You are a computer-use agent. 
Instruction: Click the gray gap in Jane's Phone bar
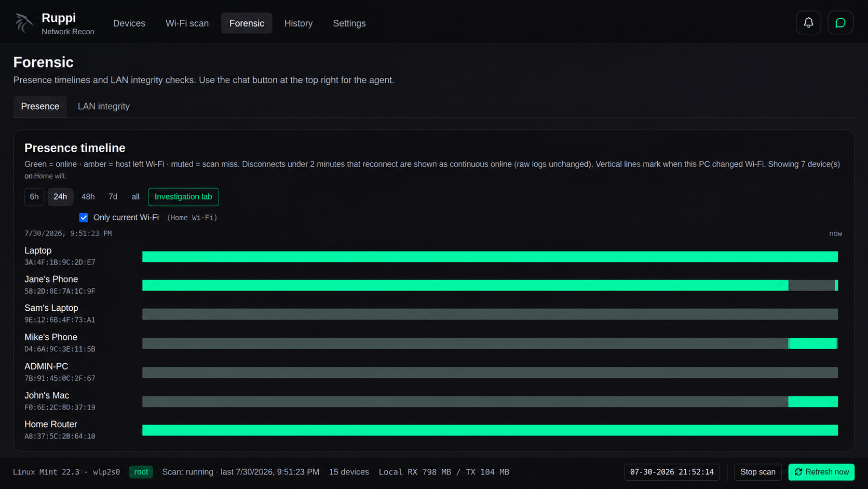point(811,285)
